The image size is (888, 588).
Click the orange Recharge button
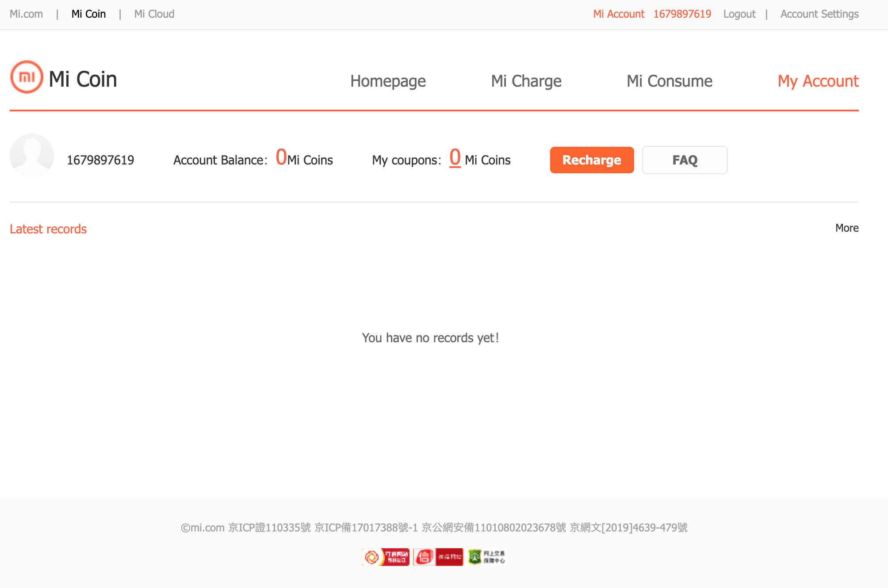[592, 160]
